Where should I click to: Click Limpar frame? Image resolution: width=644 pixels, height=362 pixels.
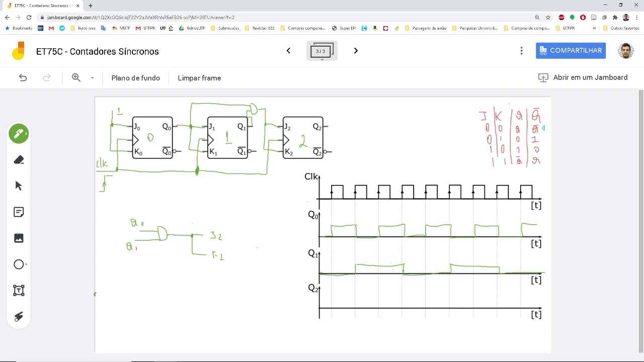point(199,78)
